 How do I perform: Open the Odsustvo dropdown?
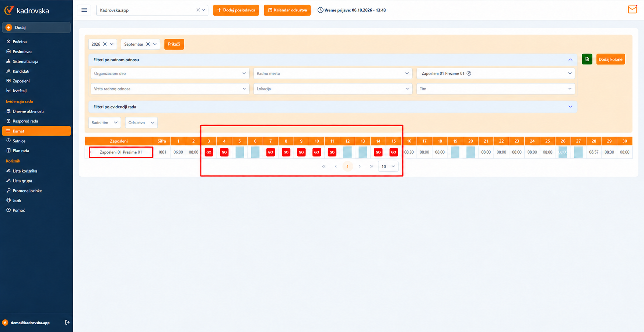pyautogui.click(x=141, y=123)
